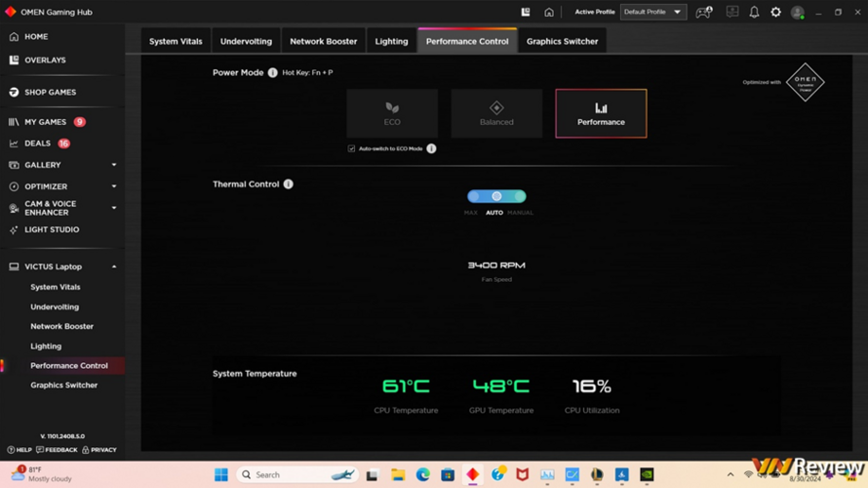Open File Explorer from taskbar

(x=398, y=474)
